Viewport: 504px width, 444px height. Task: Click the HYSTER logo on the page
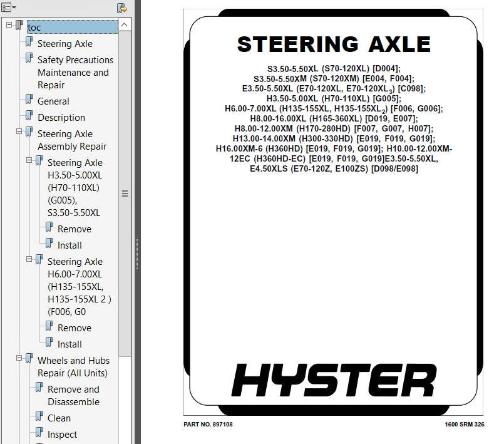(x=334, y=380)
